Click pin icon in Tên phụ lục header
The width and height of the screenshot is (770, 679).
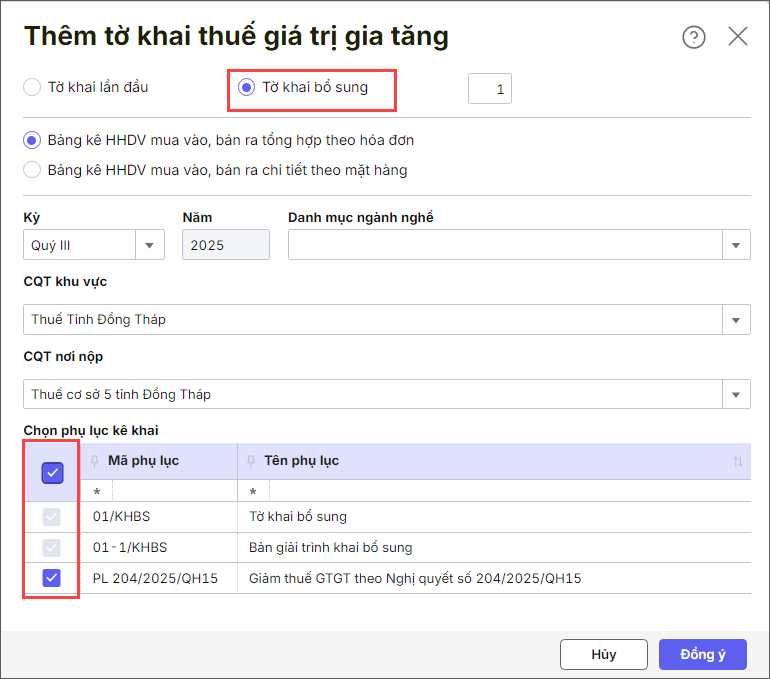coord(252,461)
